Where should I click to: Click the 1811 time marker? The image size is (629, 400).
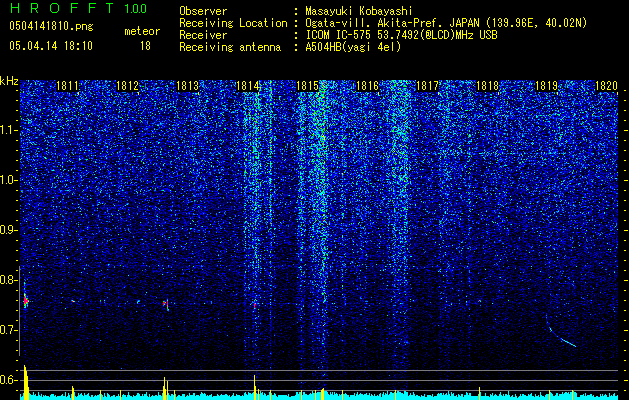(x=67, y=86)
